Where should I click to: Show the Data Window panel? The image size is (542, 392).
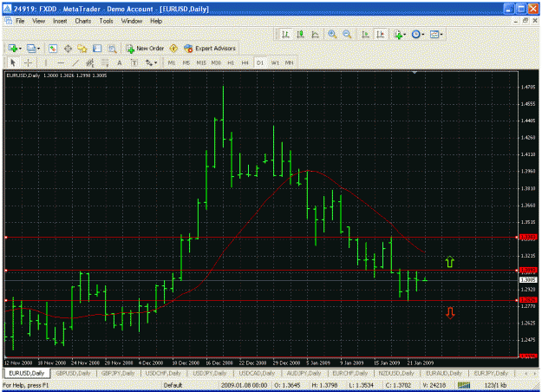[x=68, y=49]
